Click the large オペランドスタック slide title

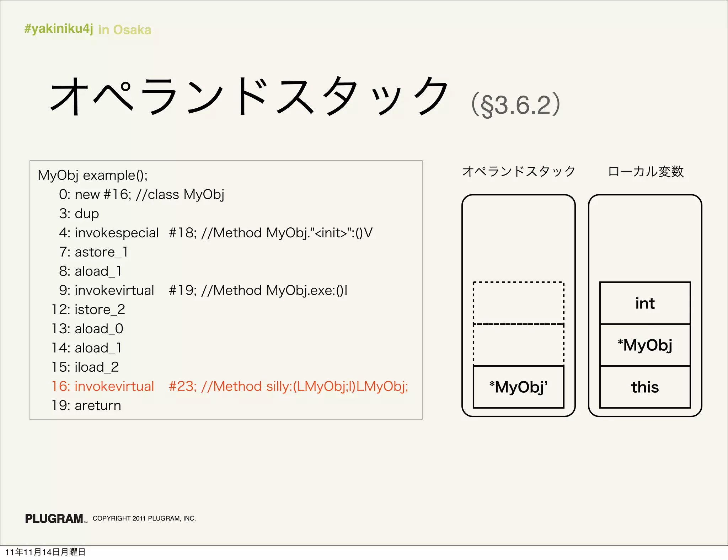(249, 97)
